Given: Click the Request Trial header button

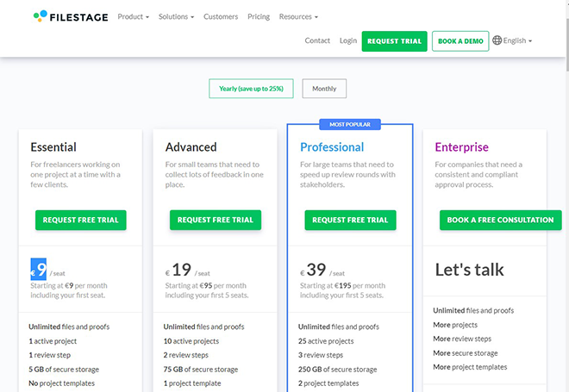Looking at the screenshot, I should [x=395, y=41].
